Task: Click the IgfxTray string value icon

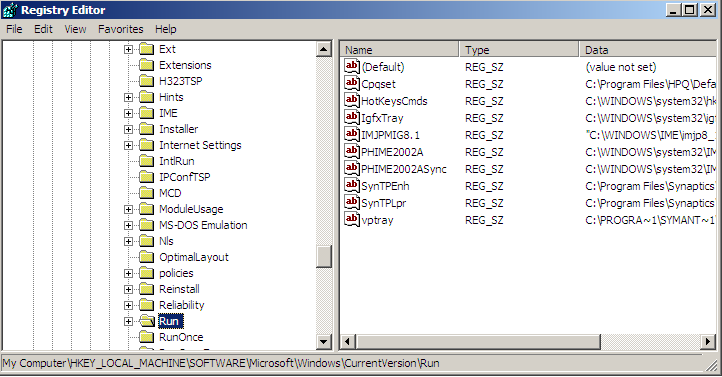Action: 352,117
